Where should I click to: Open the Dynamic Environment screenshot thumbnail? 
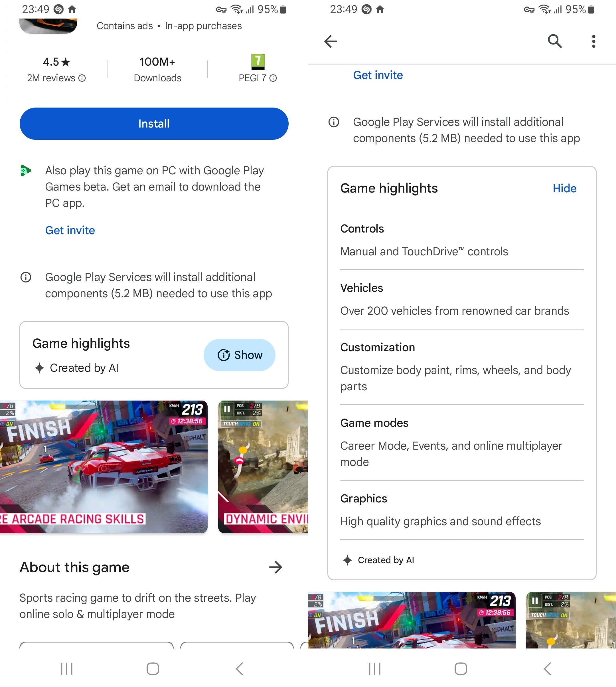click(x=263, y=467)
